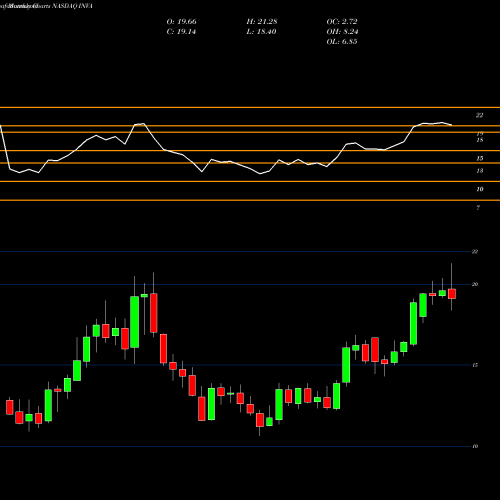500x500 pixels.
Task: Select the close value C: 19.14
Action: [x=181, y=32]
